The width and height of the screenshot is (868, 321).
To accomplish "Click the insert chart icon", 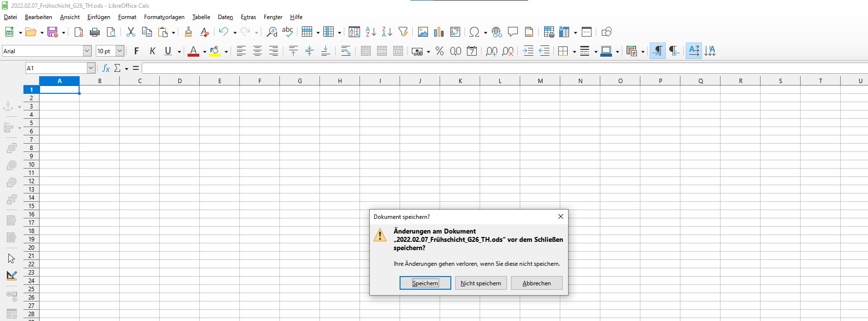I will 439,32.
